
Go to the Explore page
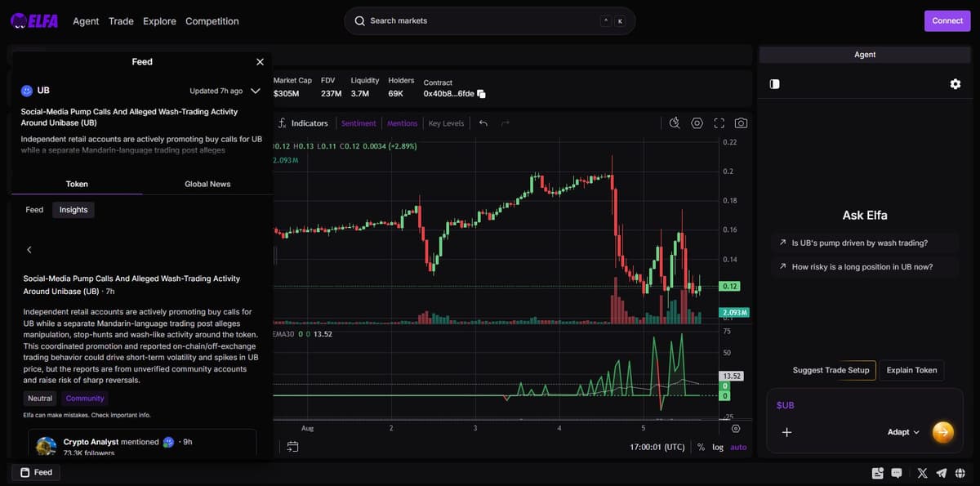pyautogui.click(x=159, y=21)
